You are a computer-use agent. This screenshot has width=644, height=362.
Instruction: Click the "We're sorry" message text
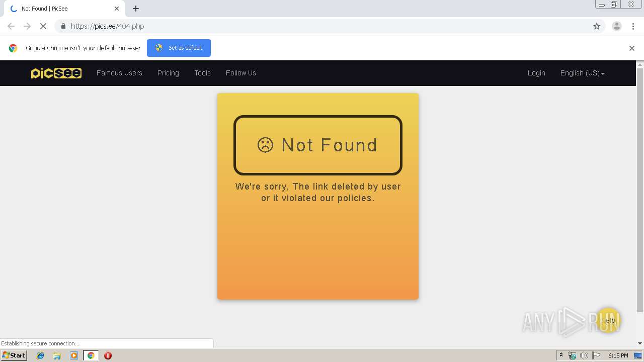318,192
